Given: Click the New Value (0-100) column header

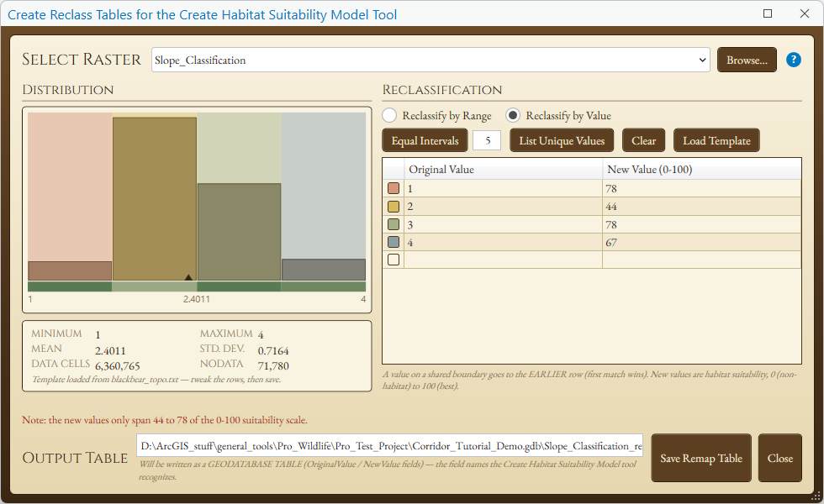Looking at the screenshot, I should point(701,169).
